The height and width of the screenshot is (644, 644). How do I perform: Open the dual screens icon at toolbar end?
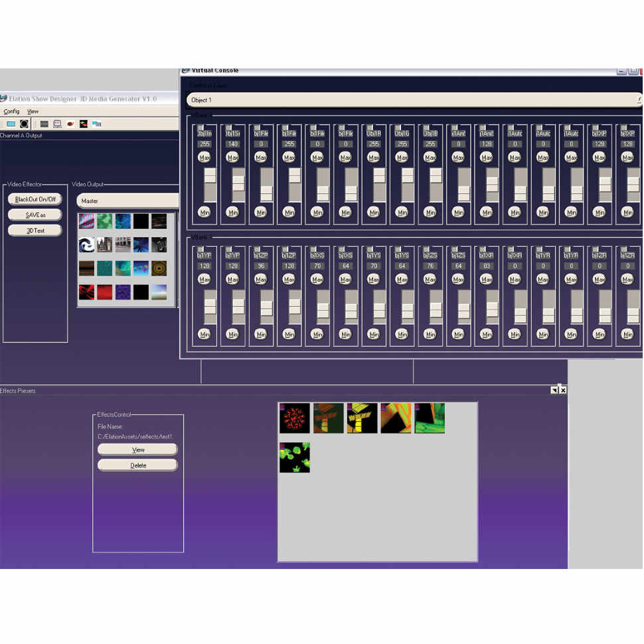[x=96, y=123]
